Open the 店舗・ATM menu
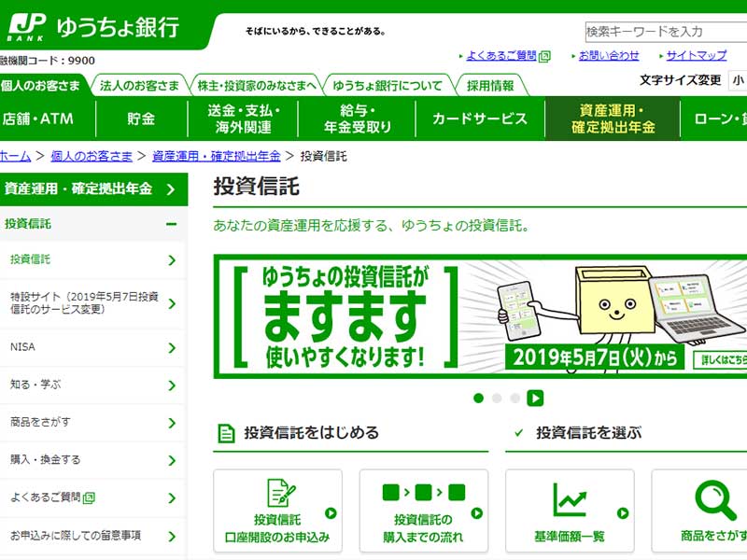The height and width of the screenshot is (560, 747). coord(47,119)
